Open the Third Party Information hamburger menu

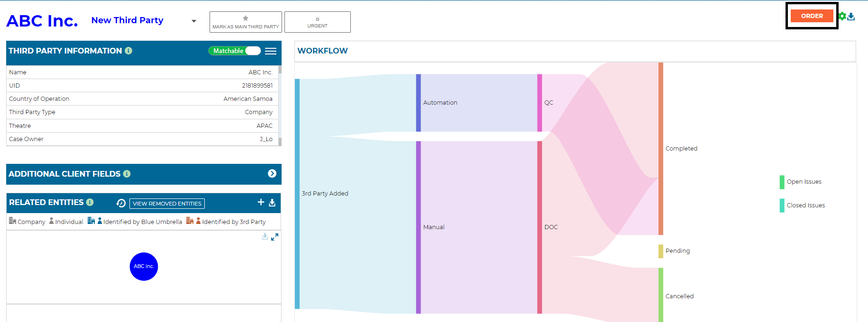[271, 51]
